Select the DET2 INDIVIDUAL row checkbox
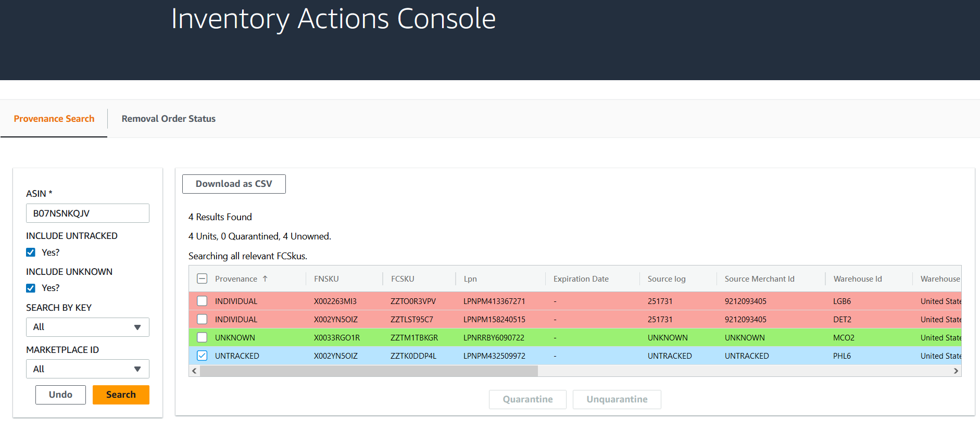The height and width of the screenshot is (430, 980). coord(202,319)
